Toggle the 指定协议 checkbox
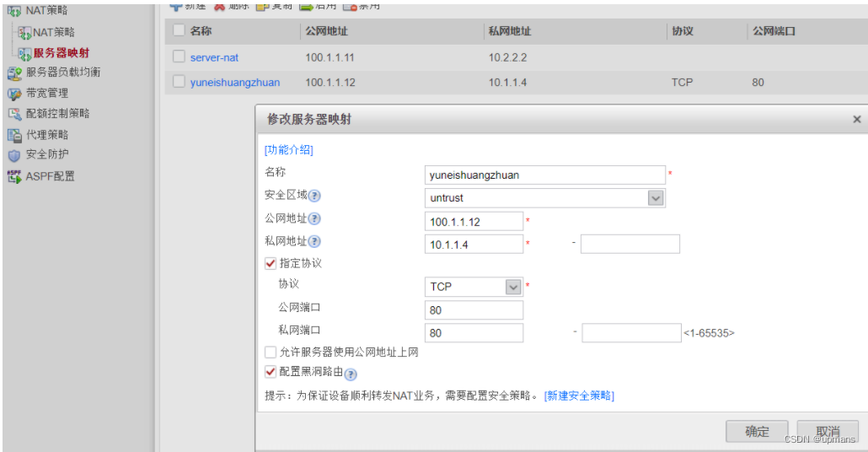Image resolution: width=868 pixels, height=452 pixels. pyautogui.click(x=271, y=263)
